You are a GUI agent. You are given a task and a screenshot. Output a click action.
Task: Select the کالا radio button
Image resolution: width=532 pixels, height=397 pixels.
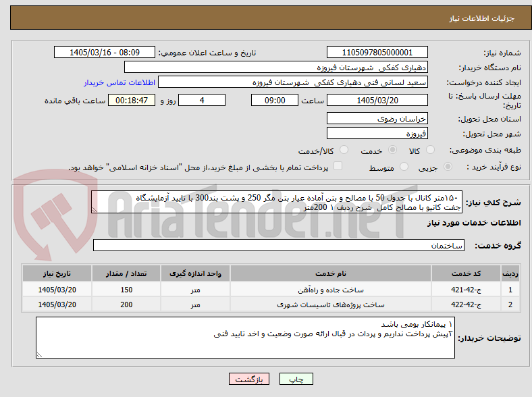pyautogui.click(x=430, y=150)
